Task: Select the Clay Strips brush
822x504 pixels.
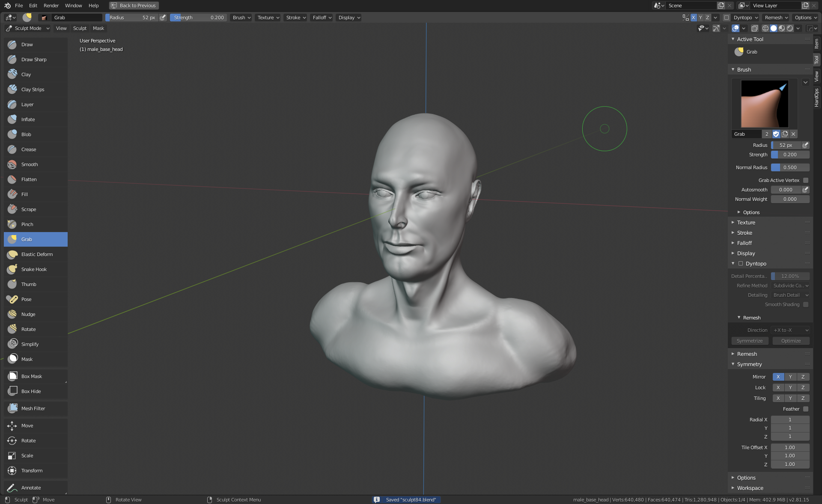Action: pos(33,89)
